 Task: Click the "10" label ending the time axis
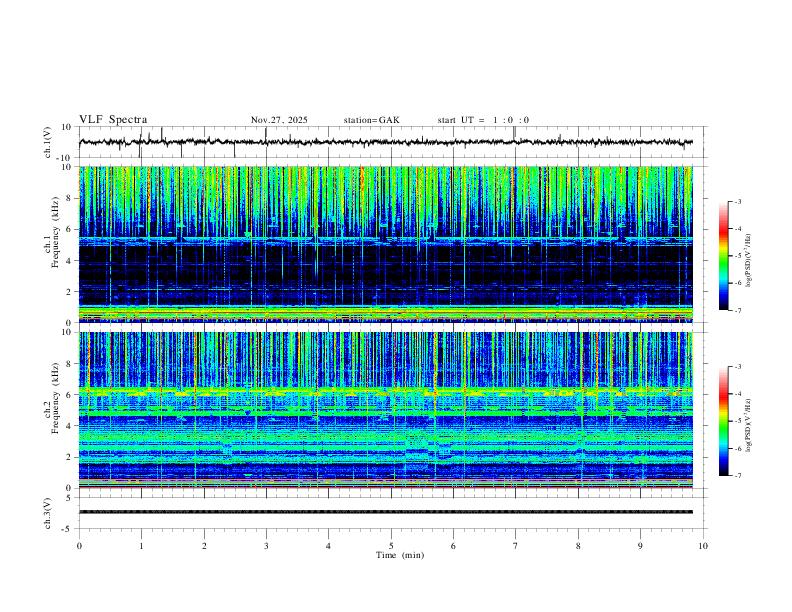point(703,546)
